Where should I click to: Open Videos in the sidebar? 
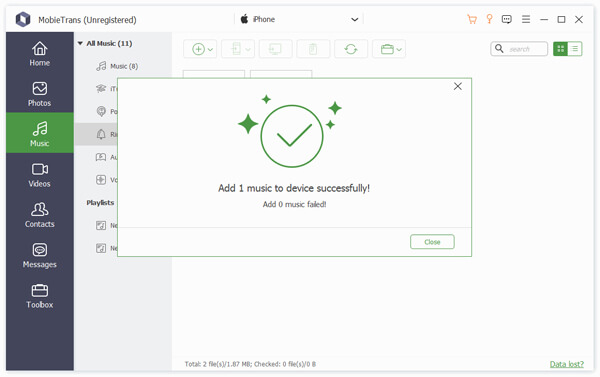[39, 175]
